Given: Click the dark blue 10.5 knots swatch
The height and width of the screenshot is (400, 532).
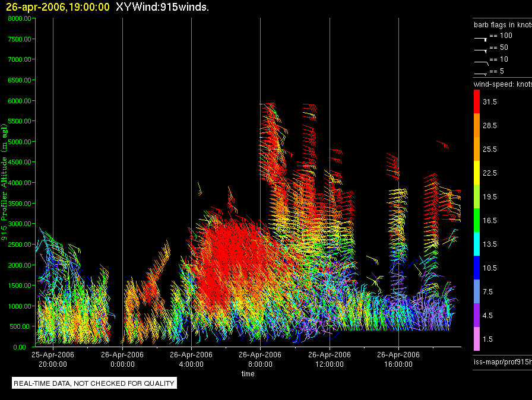Looking at the screenshot, I should coord(477,268).
